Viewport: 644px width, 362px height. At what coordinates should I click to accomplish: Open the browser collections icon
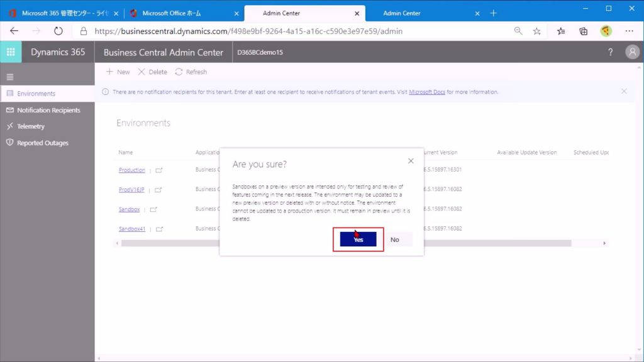coord(583,31)
